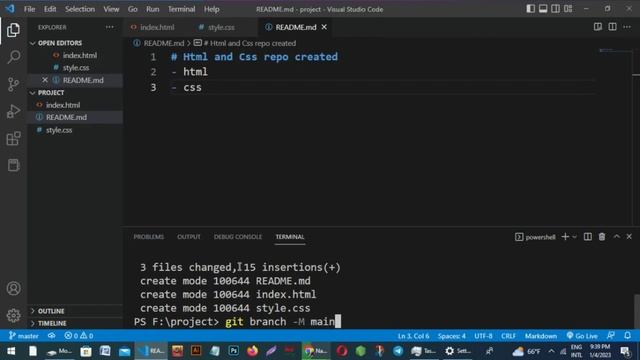Open the Explorer view in activity bar
Viewport: 640px width, 360px height.
click(13, 30)
